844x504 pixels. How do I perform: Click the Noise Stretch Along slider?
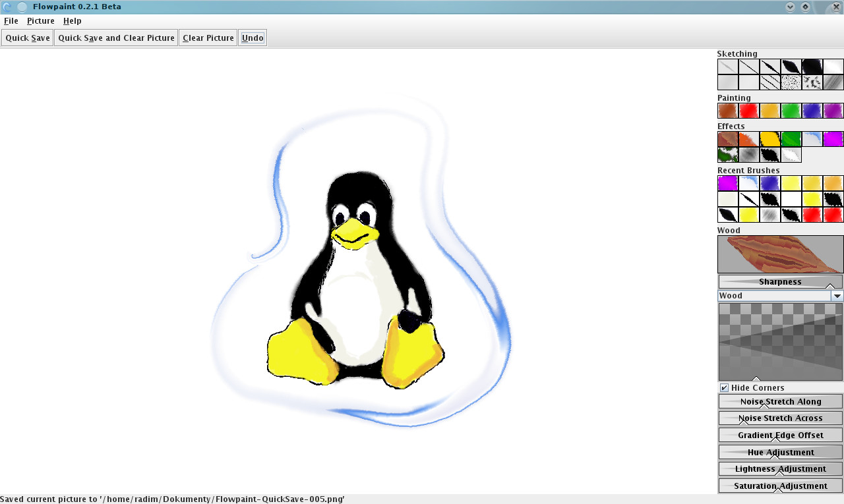(781, 402)
